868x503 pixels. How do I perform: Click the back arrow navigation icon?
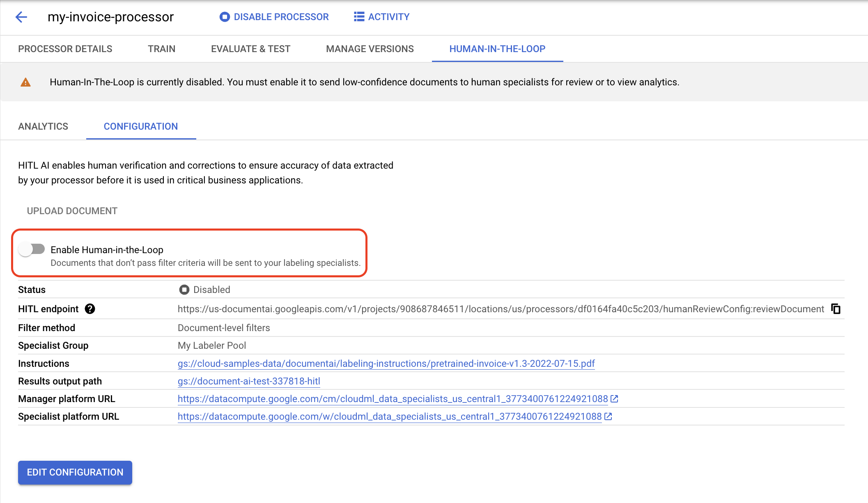pyautogui.click(x=22, y=16)
